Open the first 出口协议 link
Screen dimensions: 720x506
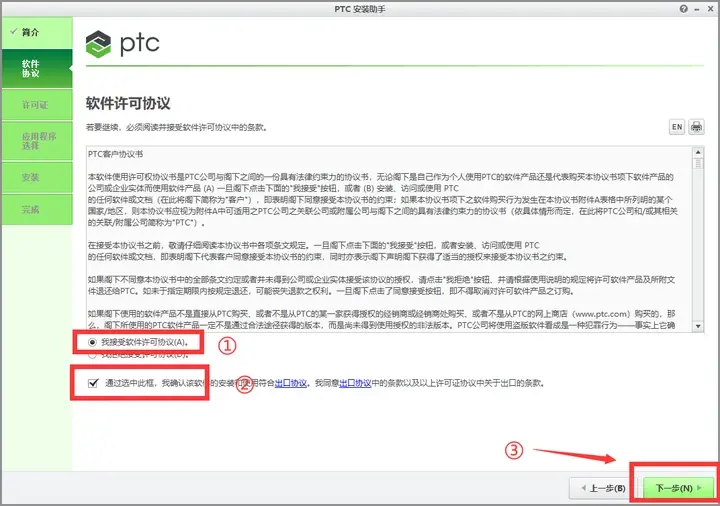[291, 383]
